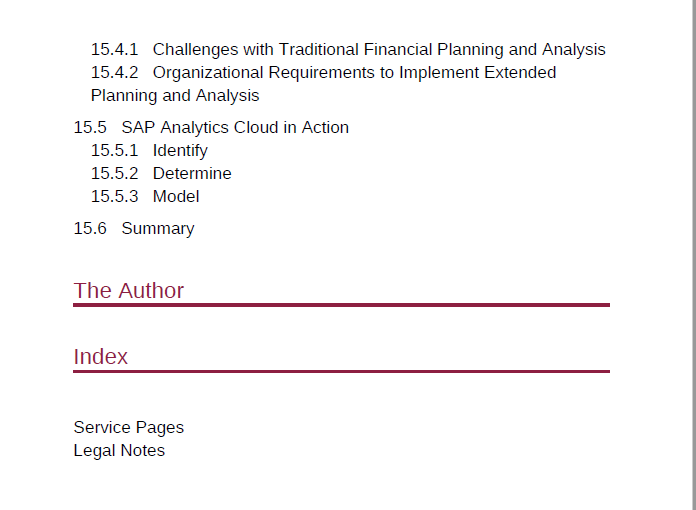This screenshot has height=510, width=696.
Task: Click the 15.4.1 section number
Action: coord(115,49)
